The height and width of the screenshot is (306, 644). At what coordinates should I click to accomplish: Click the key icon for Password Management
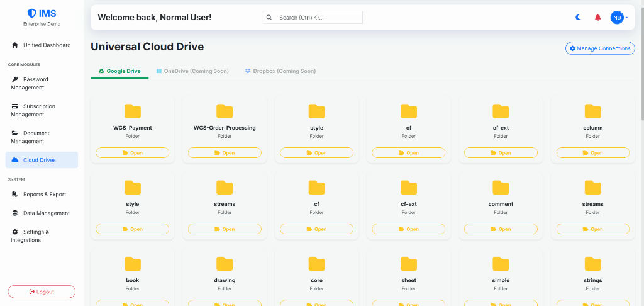pyautogui.click(x=15, y=79)
